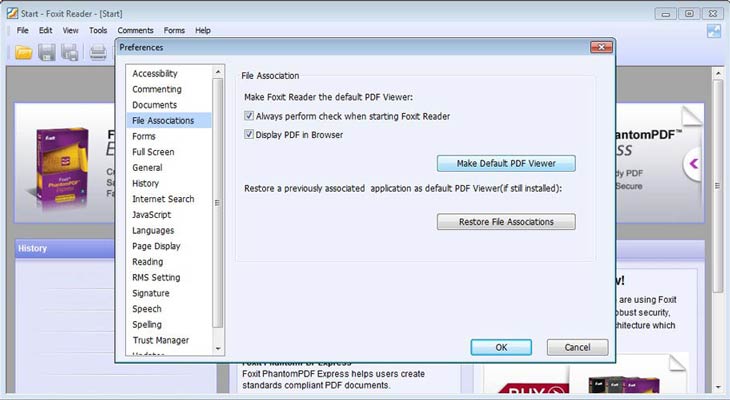The width and height of the screenshot is (730, 400).
Task: Click the Save disk toolbar icon
Action: (47, 52)
